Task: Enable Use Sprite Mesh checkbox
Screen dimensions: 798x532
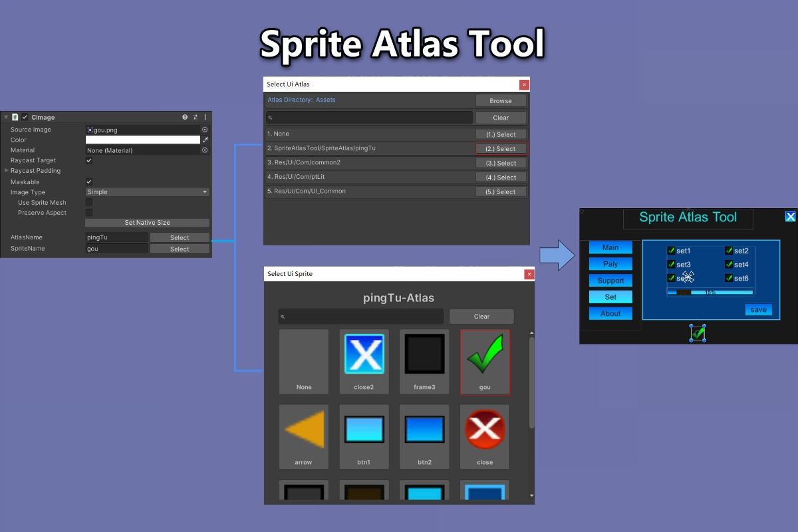Action: [x=89, y=202]
